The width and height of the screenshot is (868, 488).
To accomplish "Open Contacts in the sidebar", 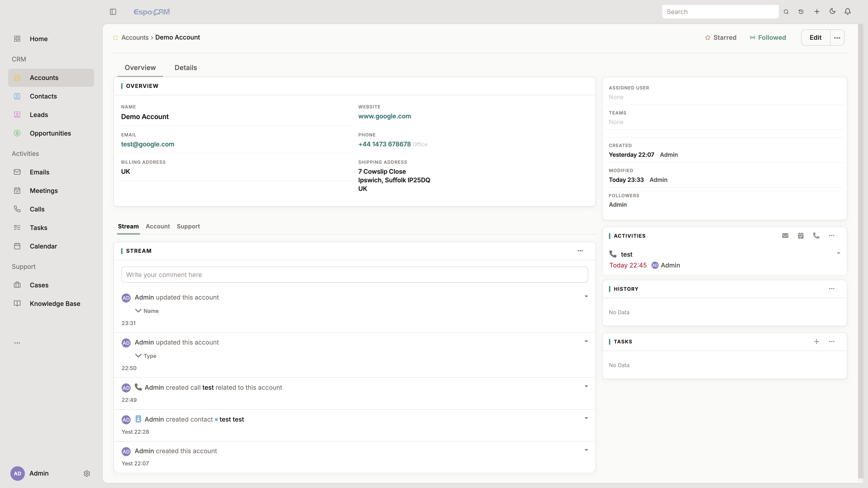I will click(51, 96).
